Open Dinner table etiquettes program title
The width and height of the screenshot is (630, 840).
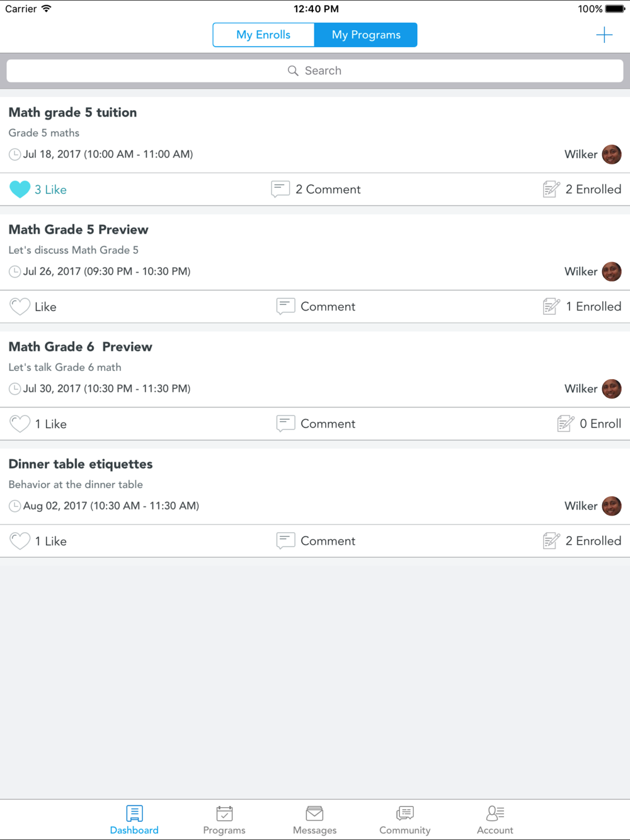(x=81, y=464)
